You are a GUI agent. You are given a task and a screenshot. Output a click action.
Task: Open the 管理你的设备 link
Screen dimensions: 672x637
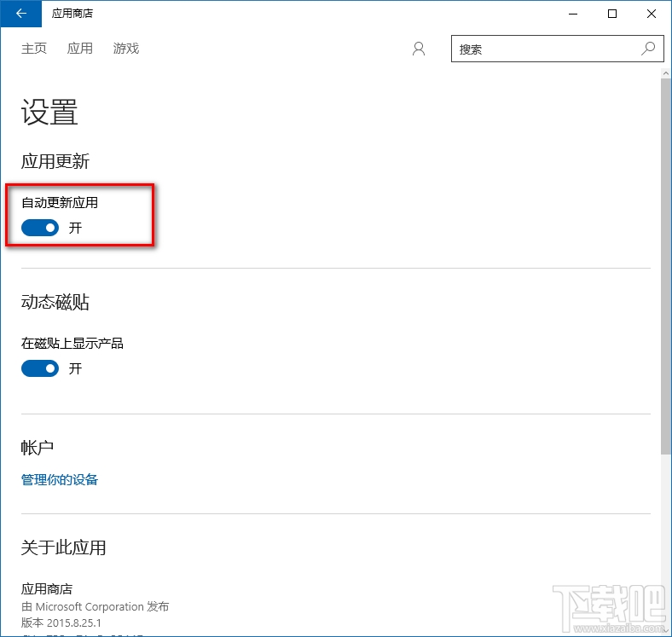(60, 479)
